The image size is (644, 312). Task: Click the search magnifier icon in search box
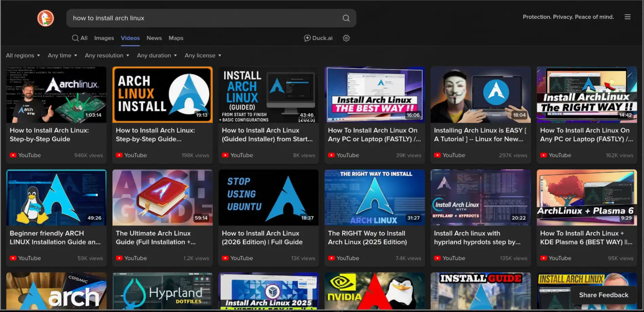coord(346,18)
